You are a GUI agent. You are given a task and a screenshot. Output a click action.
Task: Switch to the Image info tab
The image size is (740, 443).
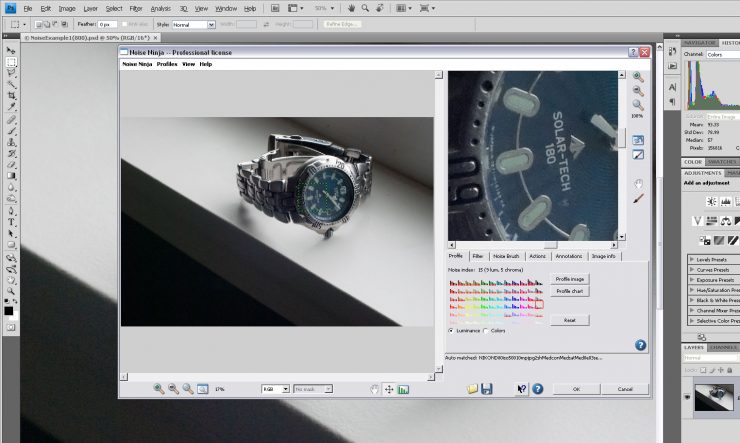coord(604,256)
